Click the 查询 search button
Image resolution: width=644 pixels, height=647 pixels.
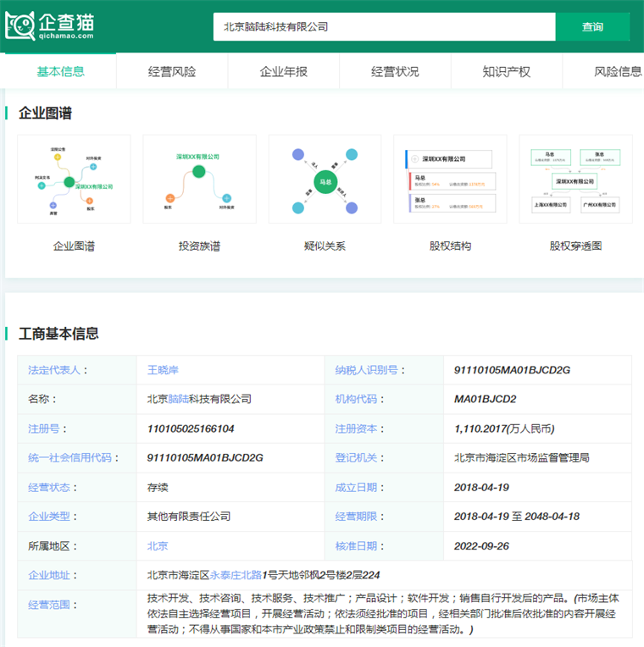[x=592, y=27]
